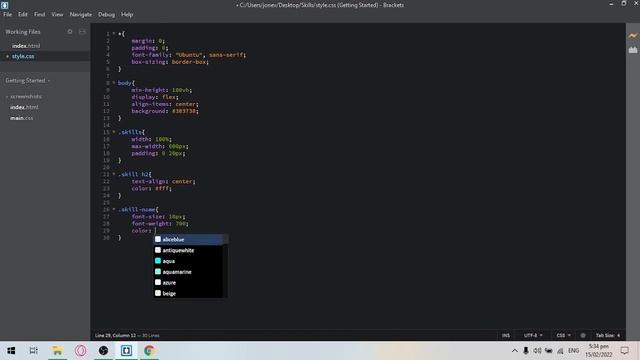The height and width of the screenshot is (360, 640).
Task: Open index.html in the project tree
Action: pos(24,107)
